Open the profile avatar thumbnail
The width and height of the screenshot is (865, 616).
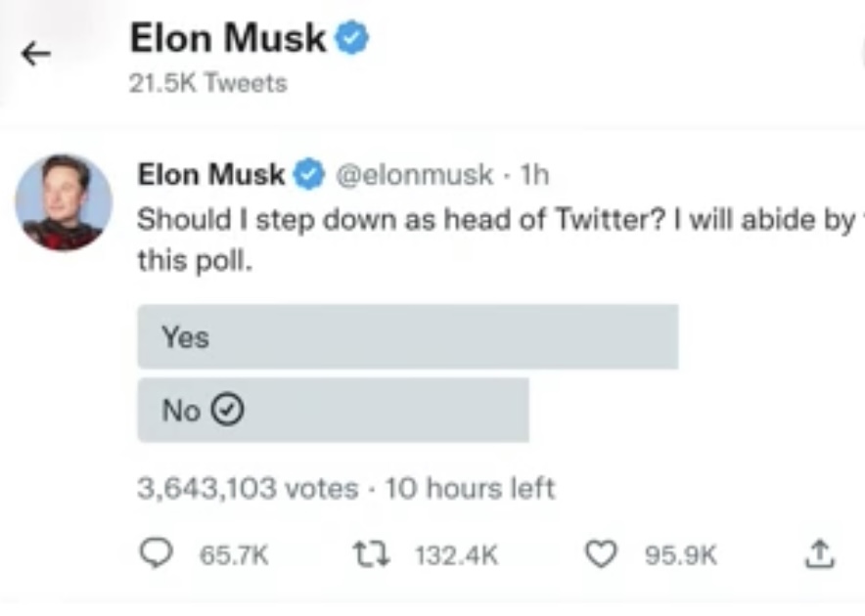coord(64,202)
